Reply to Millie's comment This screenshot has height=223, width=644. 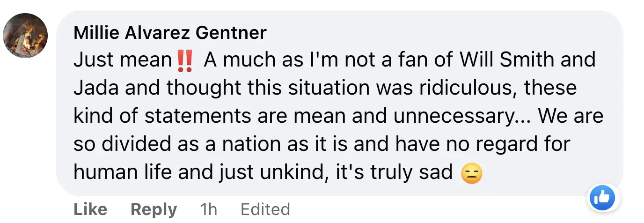[x=154, y=209]
